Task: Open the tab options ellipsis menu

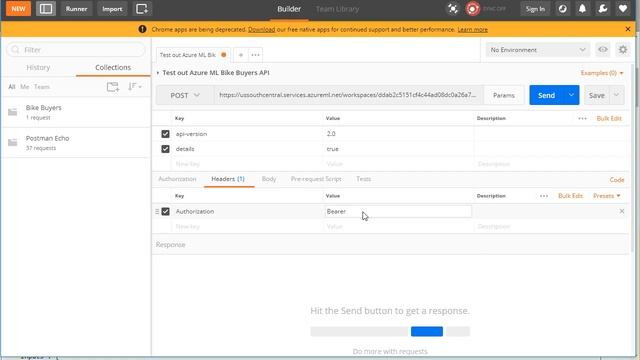Action: click(x=256, y=55)
